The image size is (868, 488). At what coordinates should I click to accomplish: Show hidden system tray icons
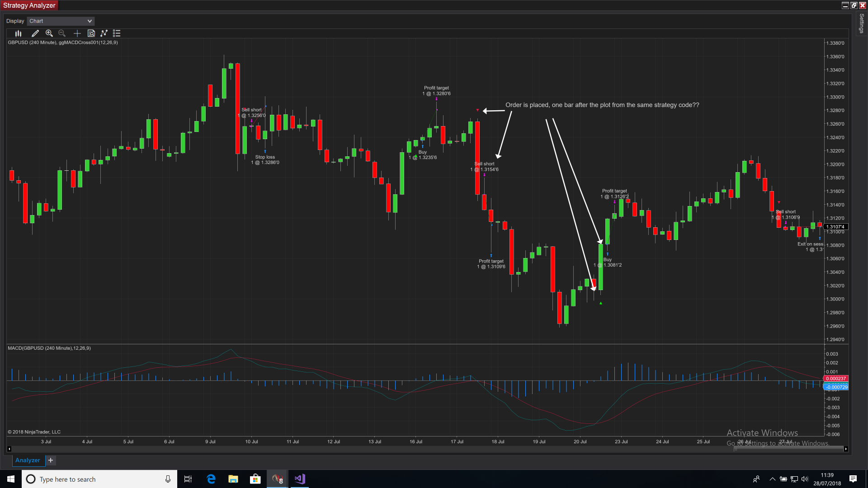coord(772,479)
